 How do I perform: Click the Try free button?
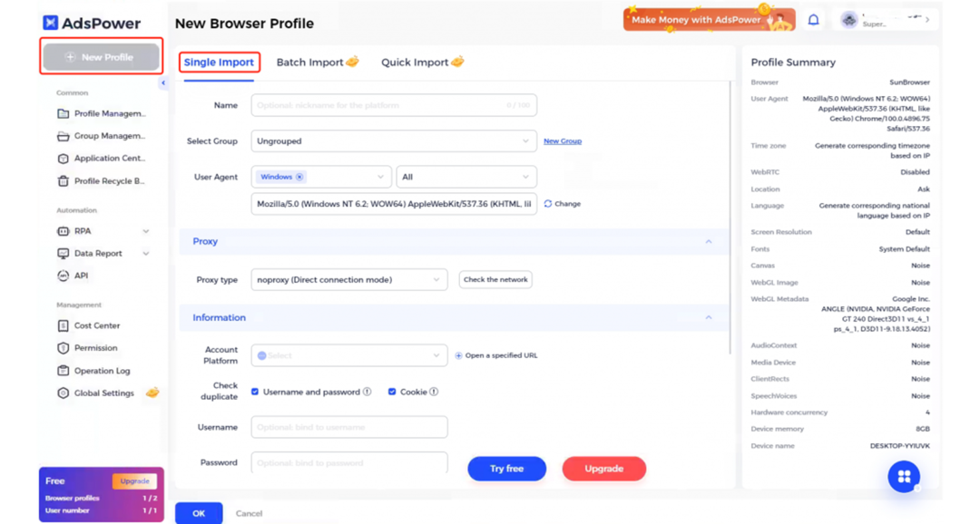point(507,469)
